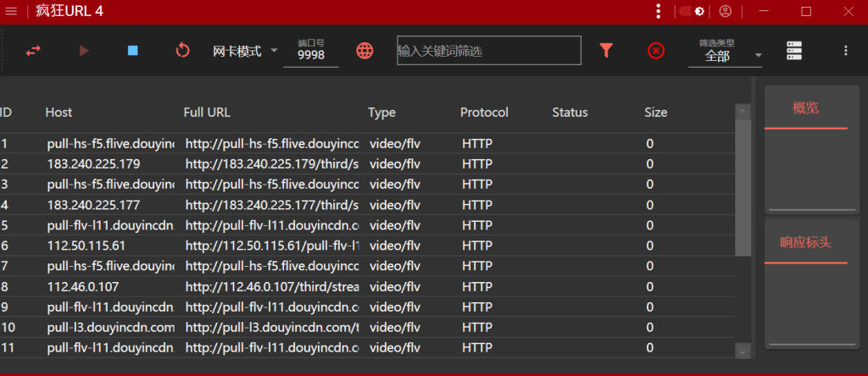
Task: Click the red globe icon
Action: click(x=364, y=51)
